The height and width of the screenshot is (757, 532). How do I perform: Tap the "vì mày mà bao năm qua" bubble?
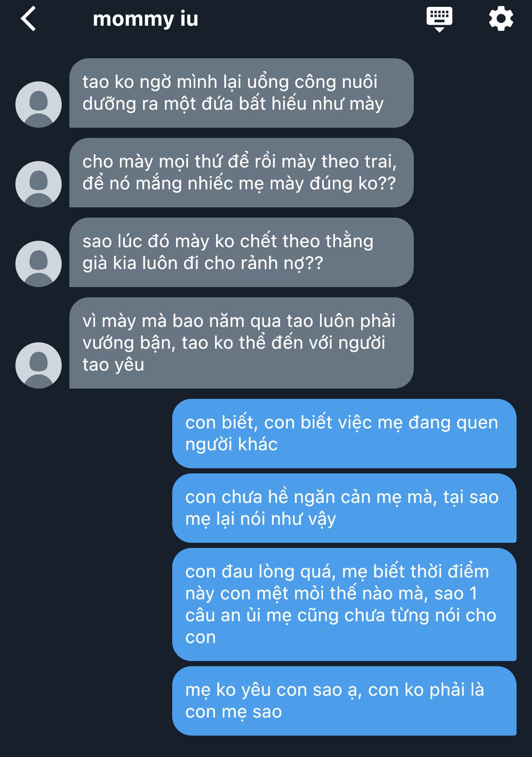coord(241,343)
